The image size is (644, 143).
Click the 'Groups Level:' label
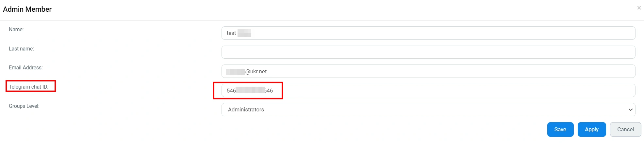(24, 106)
